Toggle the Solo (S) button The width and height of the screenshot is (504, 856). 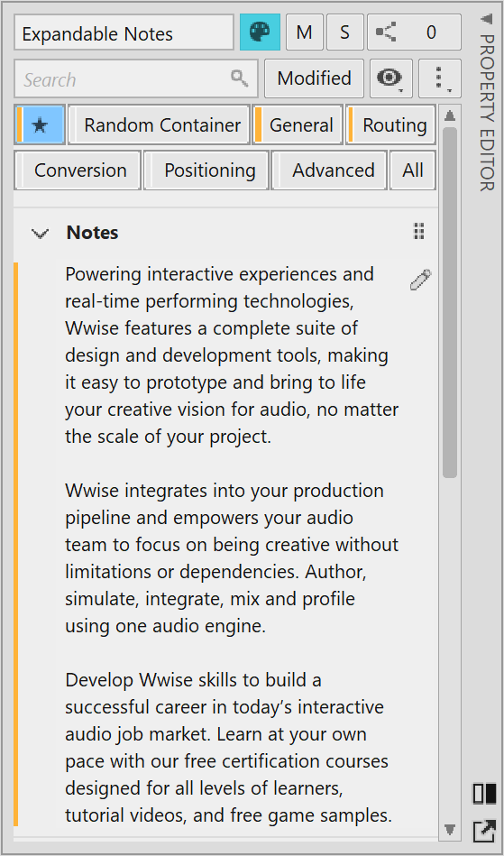344,32
